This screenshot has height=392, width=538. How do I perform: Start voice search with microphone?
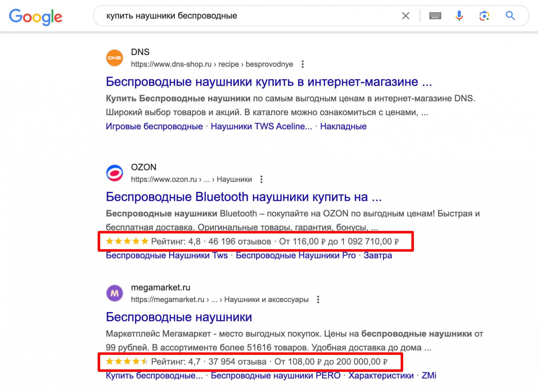(459, 16)
